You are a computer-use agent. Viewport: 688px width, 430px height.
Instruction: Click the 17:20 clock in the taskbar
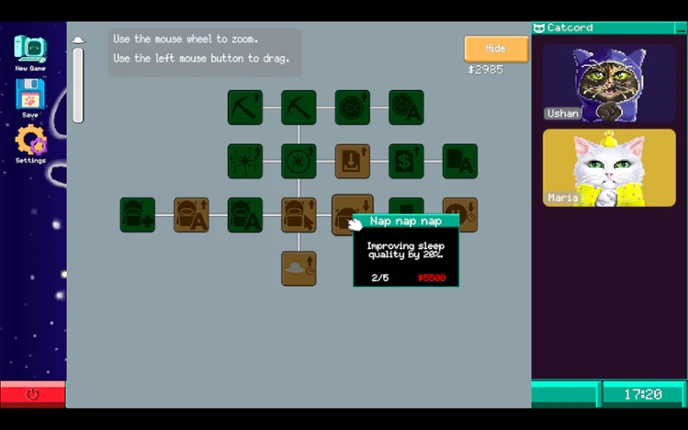click(643, 394)
